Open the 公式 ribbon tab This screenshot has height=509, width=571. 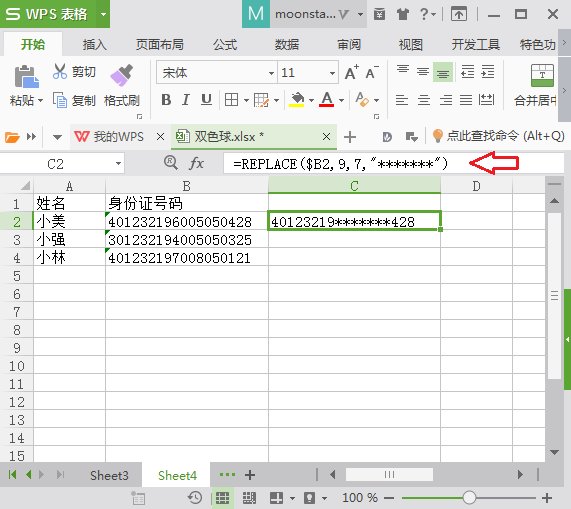coord(225,44)
